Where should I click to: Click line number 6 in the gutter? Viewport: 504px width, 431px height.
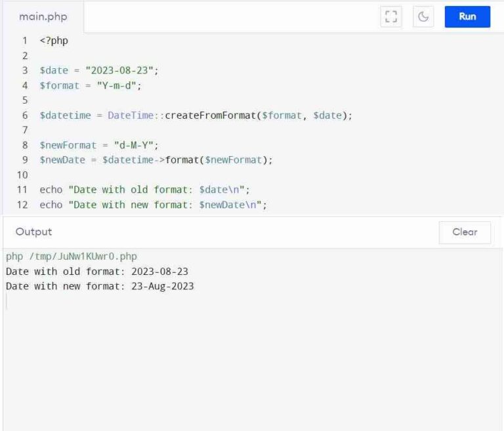pos(25,115)
